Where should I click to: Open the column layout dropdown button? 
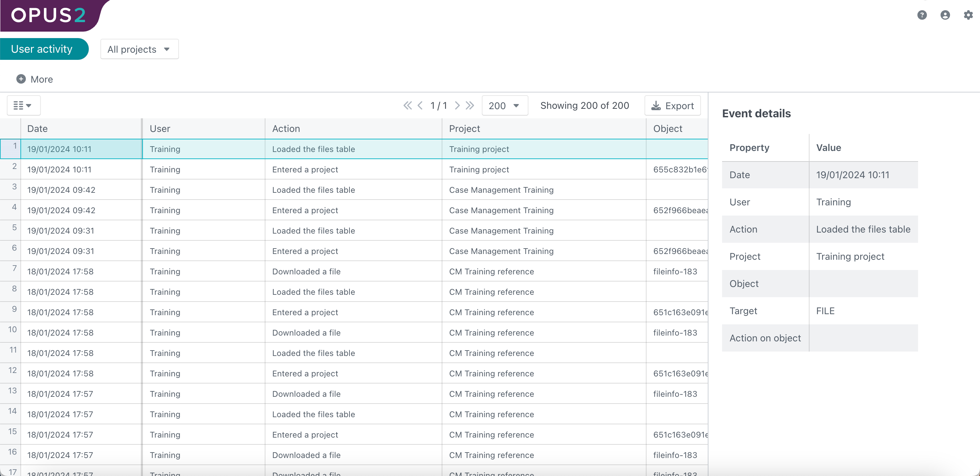[x=23, y=105]
